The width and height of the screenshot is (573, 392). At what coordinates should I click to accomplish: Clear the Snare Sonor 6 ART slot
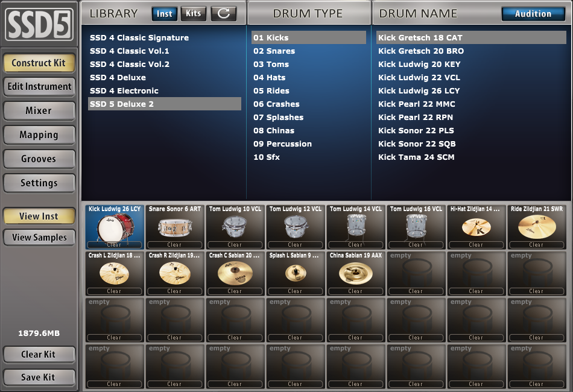tap(175, 245)
